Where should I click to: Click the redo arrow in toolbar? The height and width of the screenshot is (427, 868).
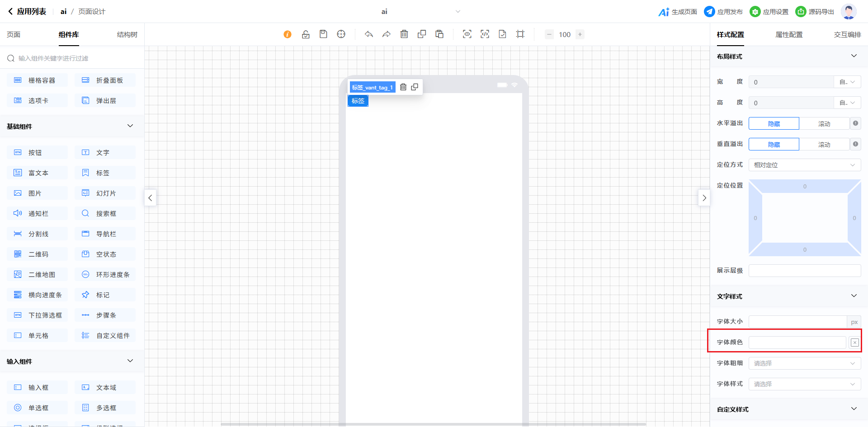[x=386, y=34]
